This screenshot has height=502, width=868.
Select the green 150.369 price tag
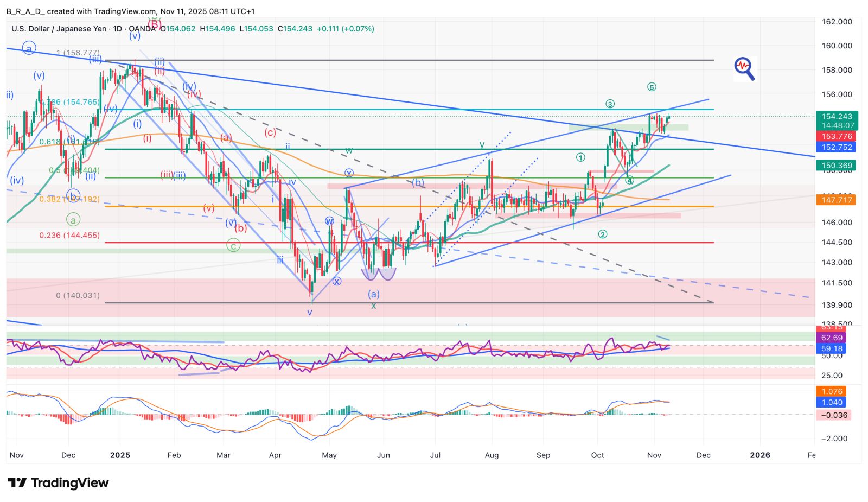coord(835,166)
